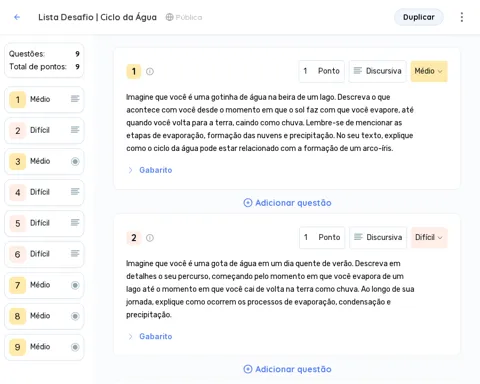Click the discursive lines icon on sidebar item 6
Viewport: 480px width, 384px height.
point(75,254)
